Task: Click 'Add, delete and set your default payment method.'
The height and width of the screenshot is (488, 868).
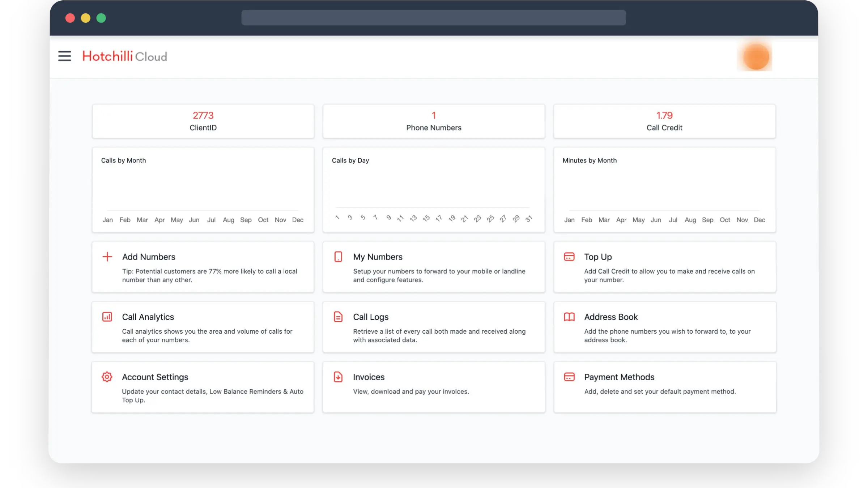Action: 660,391
